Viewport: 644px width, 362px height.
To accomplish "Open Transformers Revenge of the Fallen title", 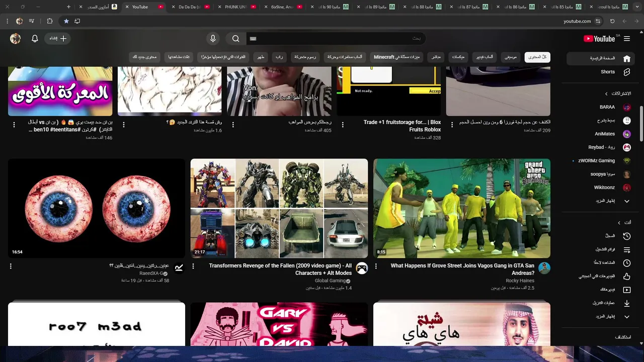I will pyautogui.click(x=280, y=269).
